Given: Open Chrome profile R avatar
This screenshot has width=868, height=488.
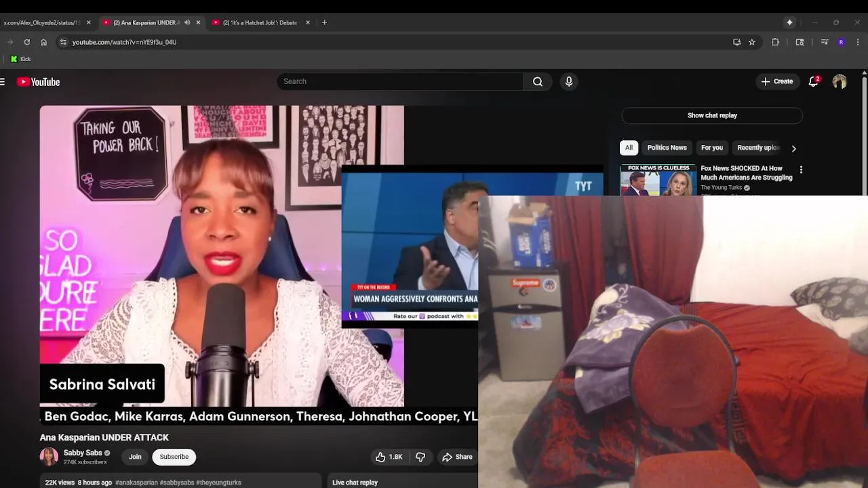Looking at the screenshot, I should 841,42.
